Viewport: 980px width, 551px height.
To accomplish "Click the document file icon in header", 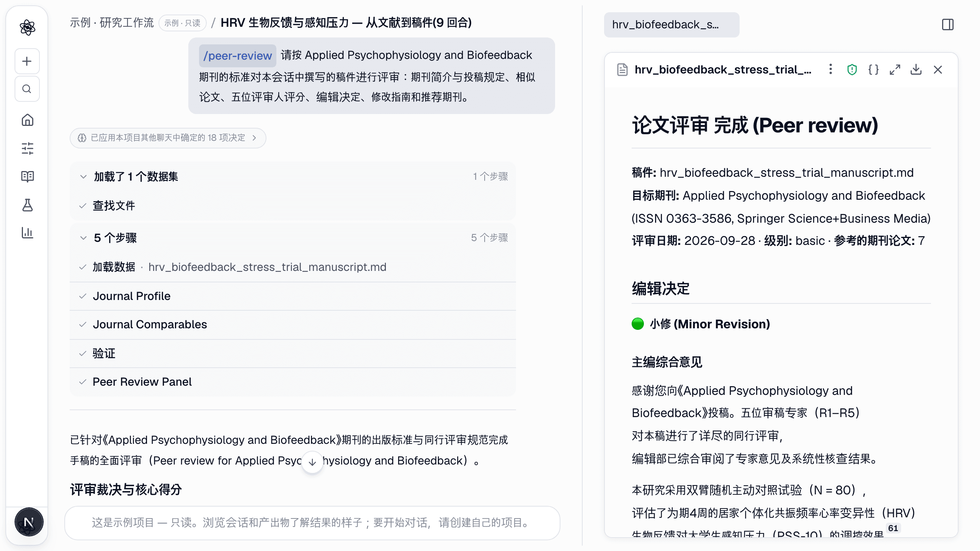I will [622, 70].
